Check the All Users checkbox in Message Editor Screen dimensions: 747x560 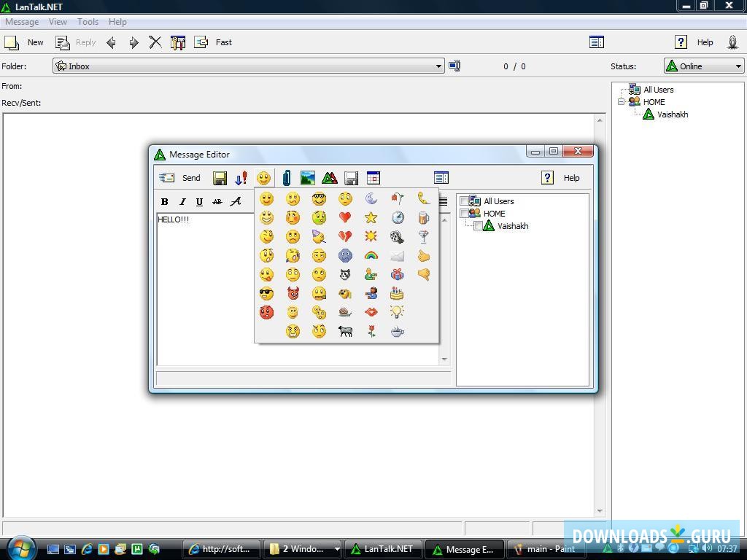point(463,201)
